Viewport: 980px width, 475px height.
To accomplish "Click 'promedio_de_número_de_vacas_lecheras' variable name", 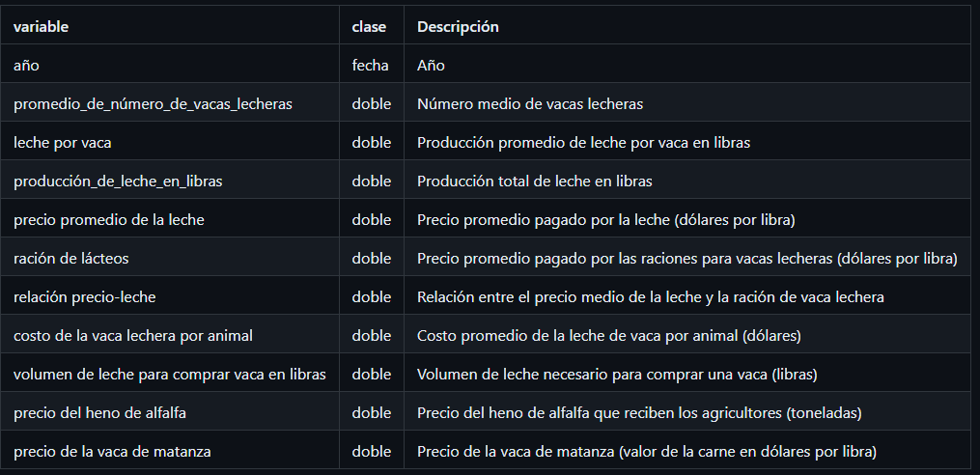I will tap(154, 103).
